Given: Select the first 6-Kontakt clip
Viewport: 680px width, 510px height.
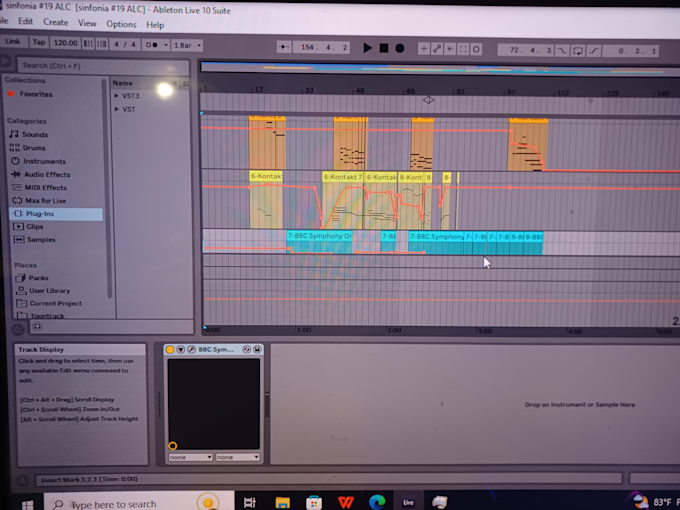Looking at the screenshot, I should 266,176.
